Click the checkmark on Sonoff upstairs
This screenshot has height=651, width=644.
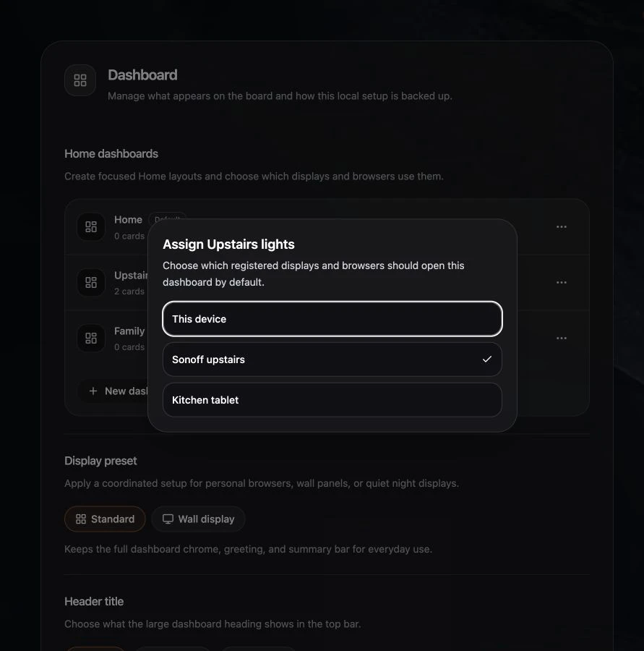coord(486,359)
